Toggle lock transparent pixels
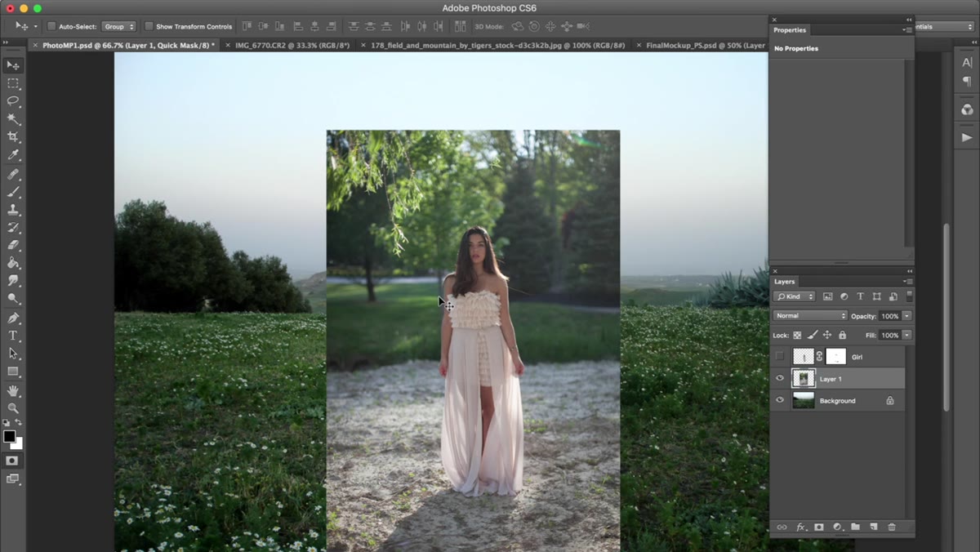Image resolution: width=980 pixels, height=552 pixels. [797, 335]
